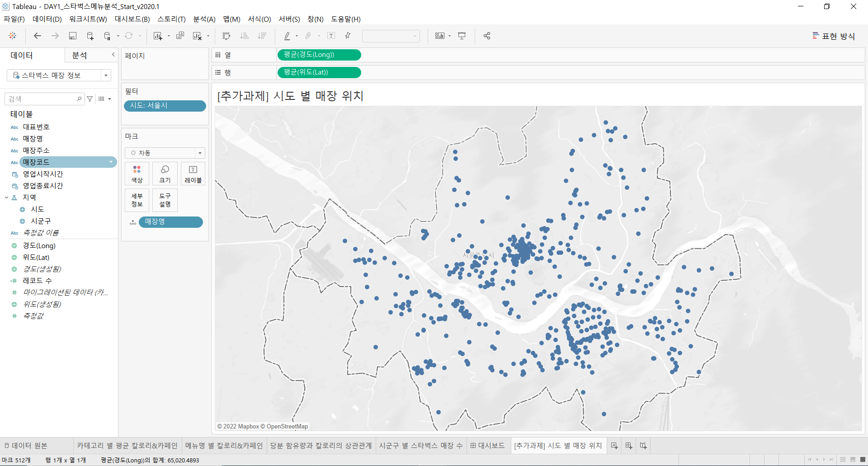Open clear sheet dropdown arrow

tap(208, 36)
